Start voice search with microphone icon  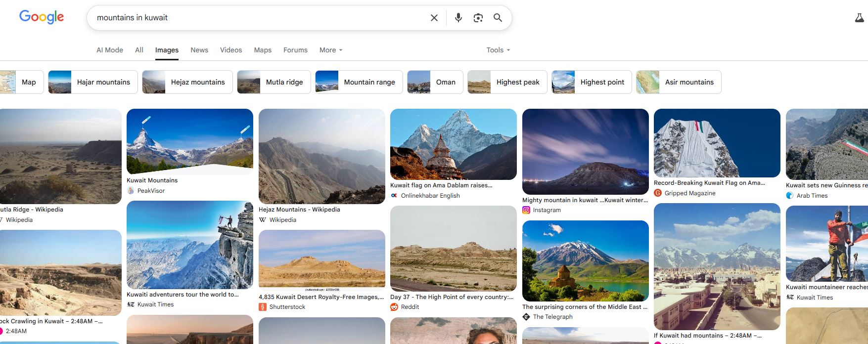(458, 18)
